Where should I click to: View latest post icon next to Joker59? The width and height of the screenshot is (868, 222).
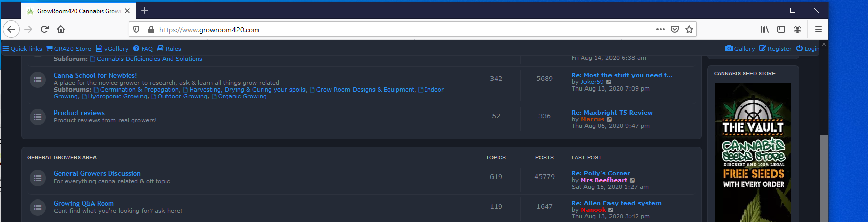point(608,82)
